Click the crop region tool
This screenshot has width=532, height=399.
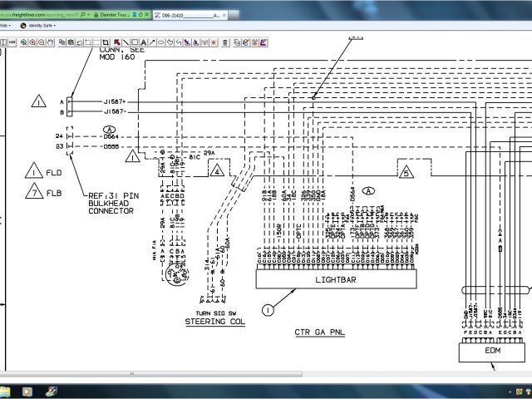pyautogui.click(x=104, y=42)
